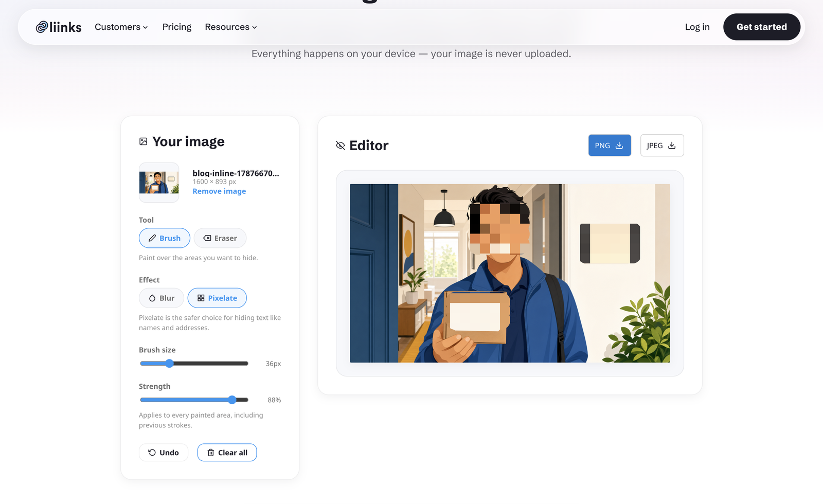Click the file name blog-inline-17876670...

coord(236,173)
